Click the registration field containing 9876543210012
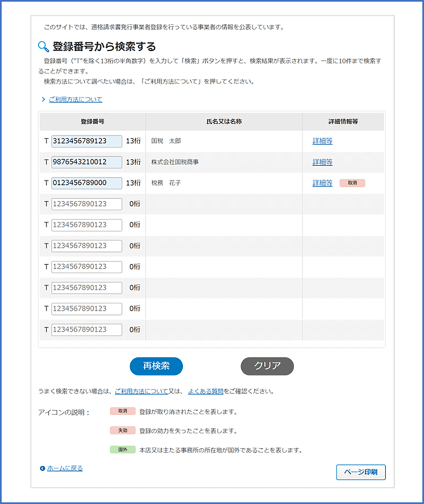The image size is (424, 504). [86, 162]
